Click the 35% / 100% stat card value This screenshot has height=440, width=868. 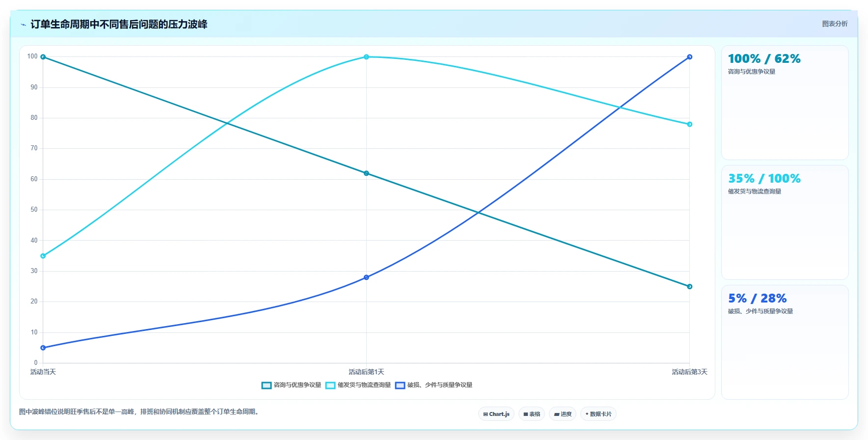click(764, 179)
